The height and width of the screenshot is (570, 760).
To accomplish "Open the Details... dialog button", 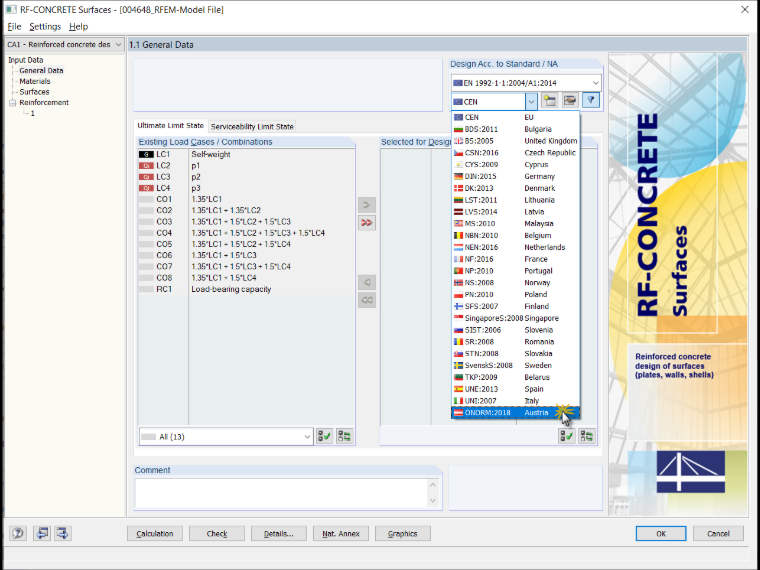I will pyautogui.click(x=279, y=534).
